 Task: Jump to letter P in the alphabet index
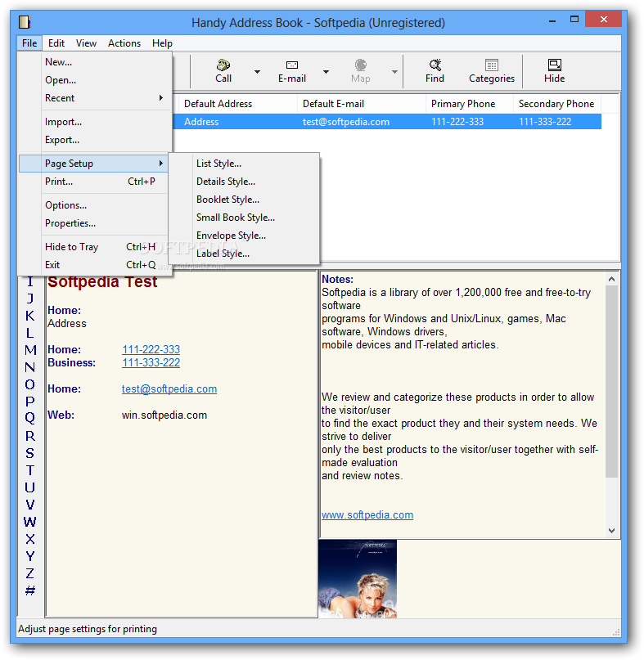pyautogui.click(x=30, y=402)
